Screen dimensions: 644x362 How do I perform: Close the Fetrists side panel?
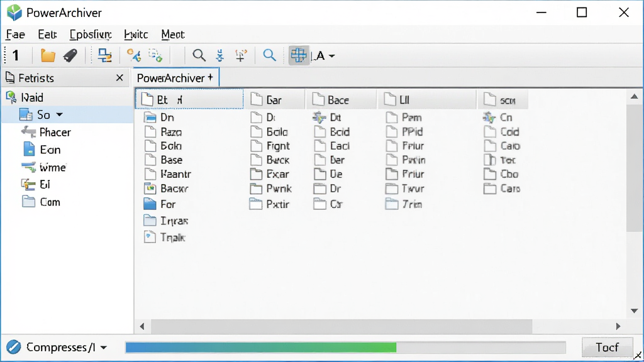[119, 77]
